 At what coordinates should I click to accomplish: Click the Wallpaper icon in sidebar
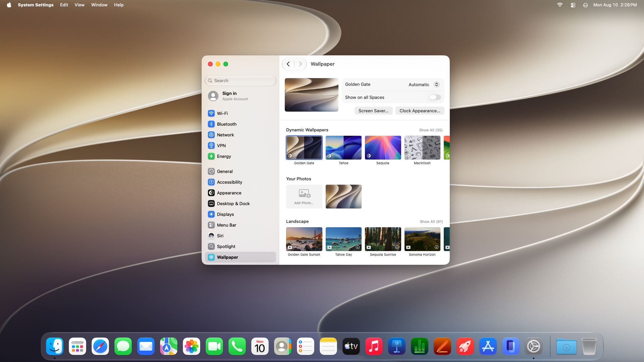(211, 257)
